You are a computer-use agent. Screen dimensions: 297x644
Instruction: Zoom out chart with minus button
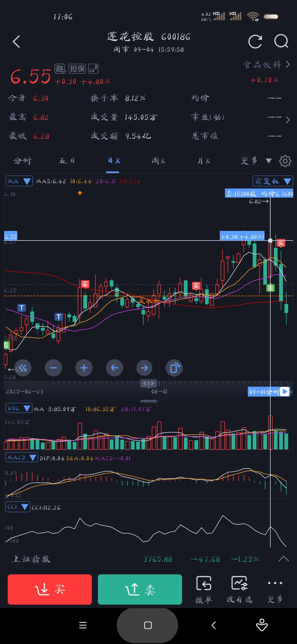point(53,368)
